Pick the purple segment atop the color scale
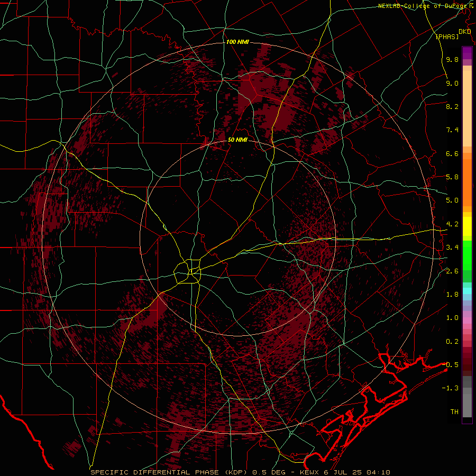This screenshot has width=476, height=476. coord(467,53)
